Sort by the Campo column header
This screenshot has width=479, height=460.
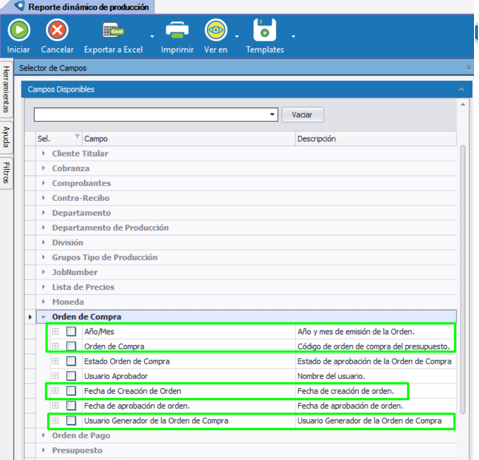189,139
